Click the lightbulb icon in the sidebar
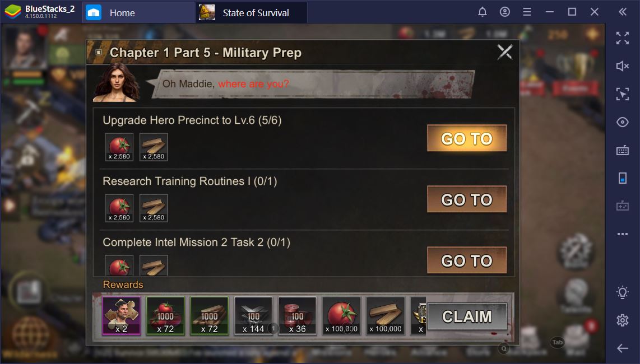640x364 pixels. click(x=622, y=292)
